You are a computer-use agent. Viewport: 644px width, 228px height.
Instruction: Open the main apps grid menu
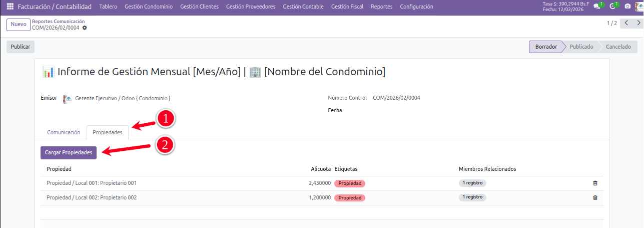(x=10, y=7)
